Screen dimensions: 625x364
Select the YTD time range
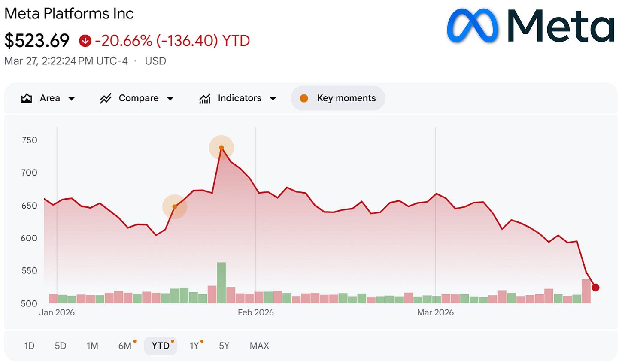[161, 346]
